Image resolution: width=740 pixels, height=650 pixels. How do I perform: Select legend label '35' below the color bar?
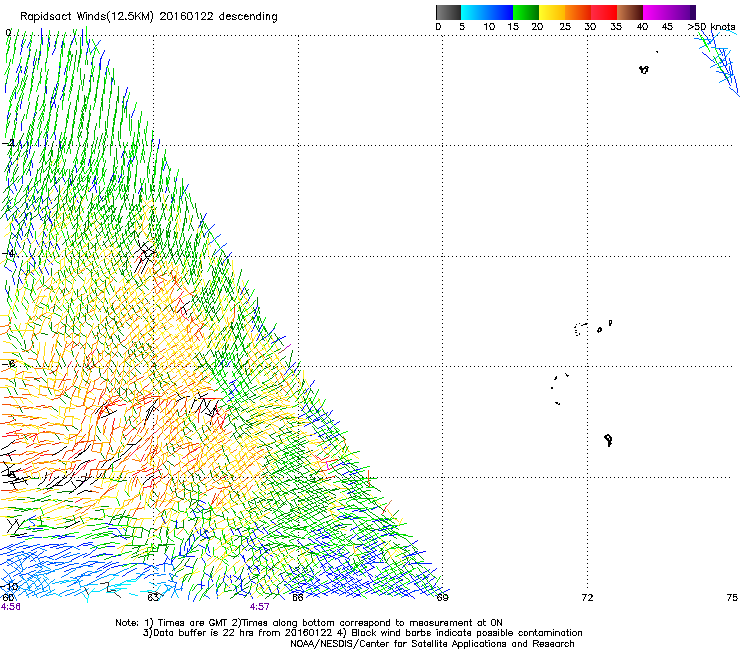click(x=616, y=27)
